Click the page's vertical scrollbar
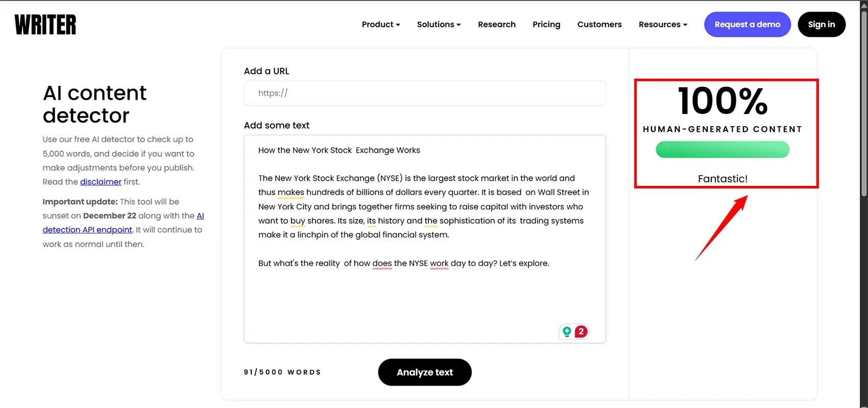Image resolution: width=868 pixels, height=408 pixels. [x=863, y=102]
